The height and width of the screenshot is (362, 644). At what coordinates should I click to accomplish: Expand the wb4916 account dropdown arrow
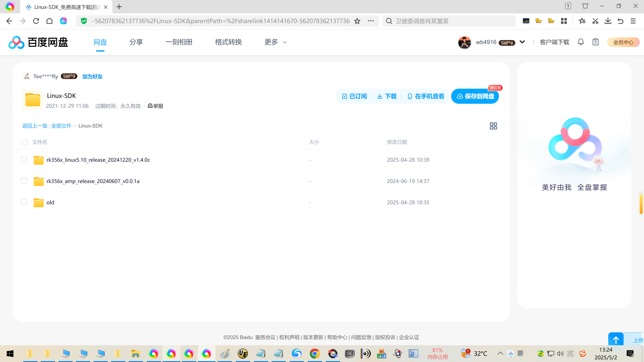[x=522, y=42]
